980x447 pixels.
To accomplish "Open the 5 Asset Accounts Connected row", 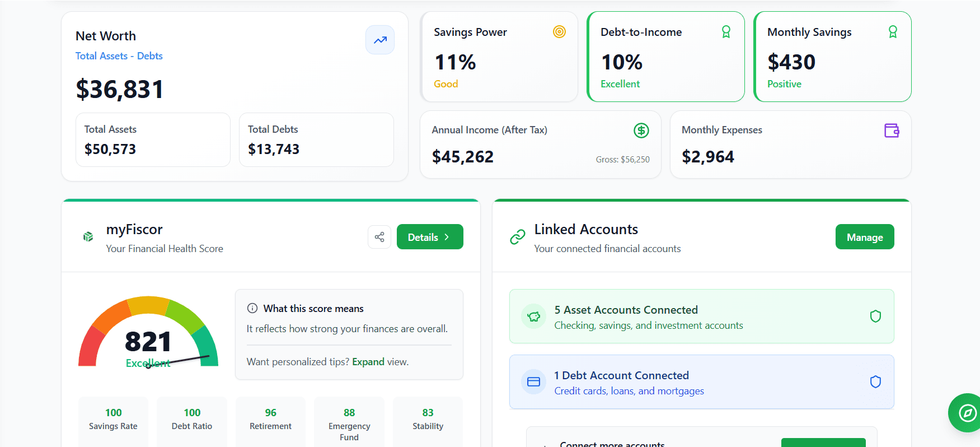I will [x=701, y=316].
